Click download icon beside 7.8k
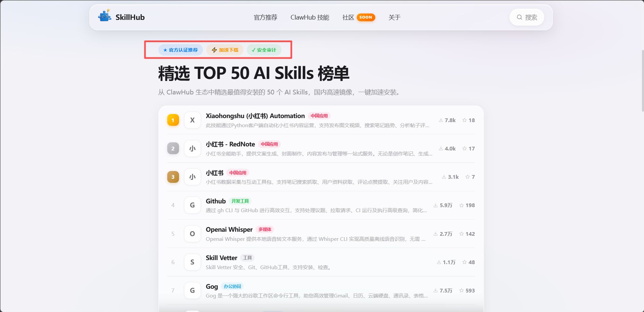Image resolution: width=644 pixels, height=312 pixels. point(441,120)
